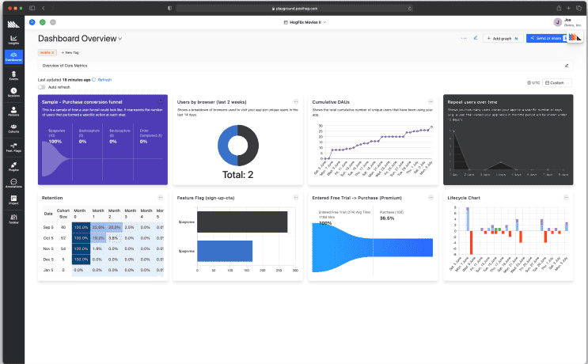Image resolution: width=588 pixels, height=364 pixels.
Task: Add a tag with New Tag button
Action: [70, 52]
